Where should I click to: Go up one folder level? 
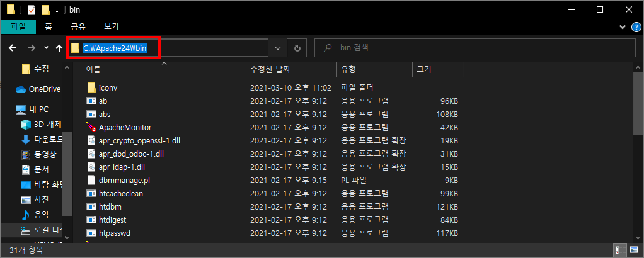[59, 48]
